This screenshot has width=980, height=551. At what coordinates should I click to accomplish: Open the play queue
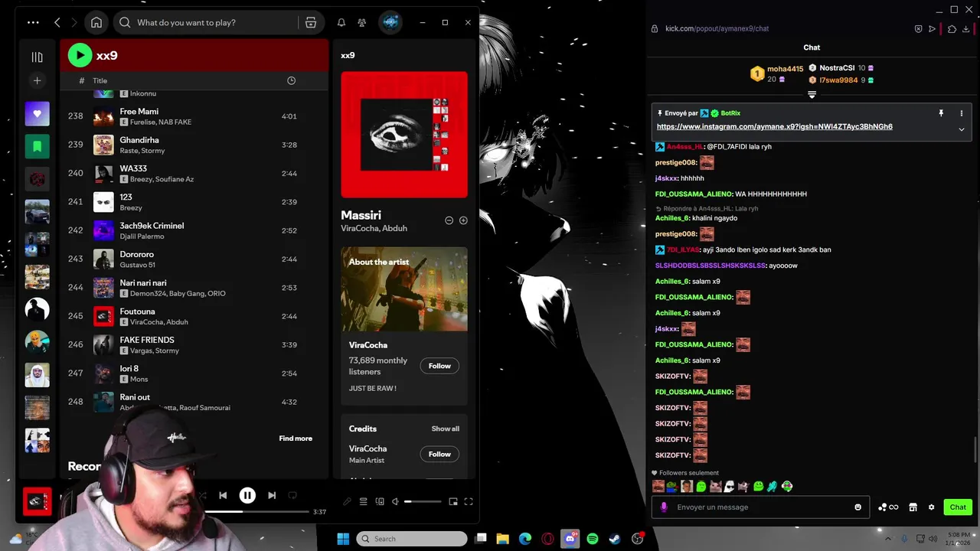364,502
